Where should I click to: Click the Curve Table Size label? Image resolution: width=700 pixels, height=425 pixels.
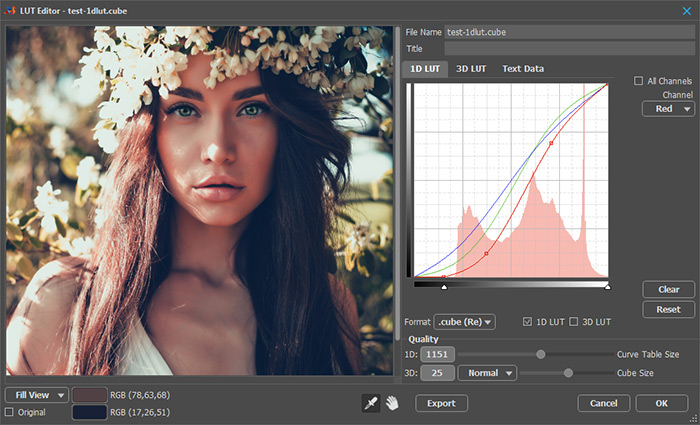coord(648,354)
